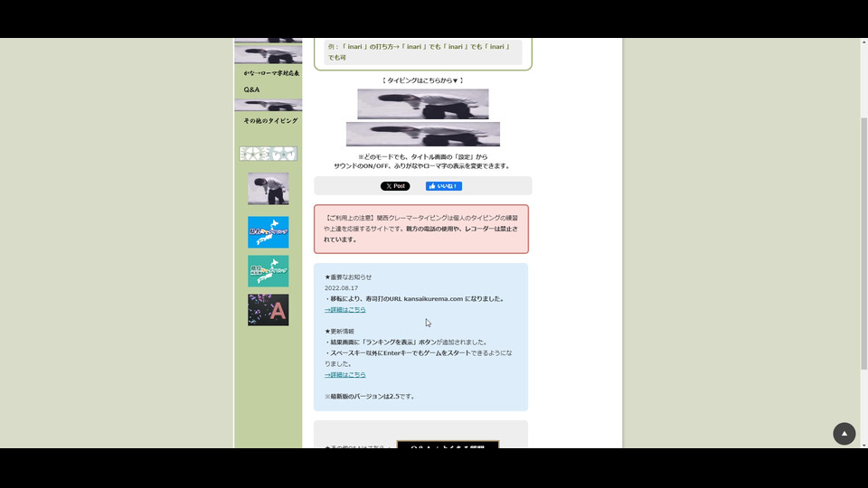Click the scrollbar down arrow
The image size is (868, 488).
tap(864, 445)
